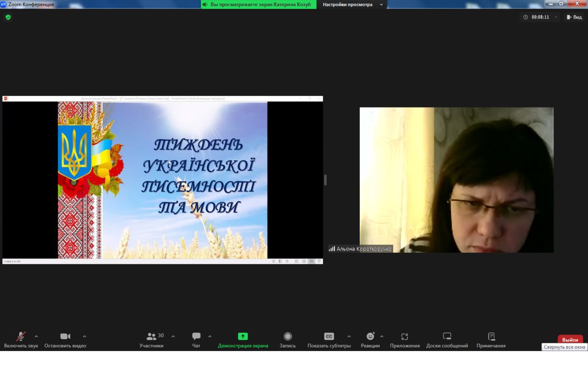The width and height of the screenshot is (588, 369).
Task: Expand the meeting timer dropdown
Action: pyautogui.click(x=556, y=17)
